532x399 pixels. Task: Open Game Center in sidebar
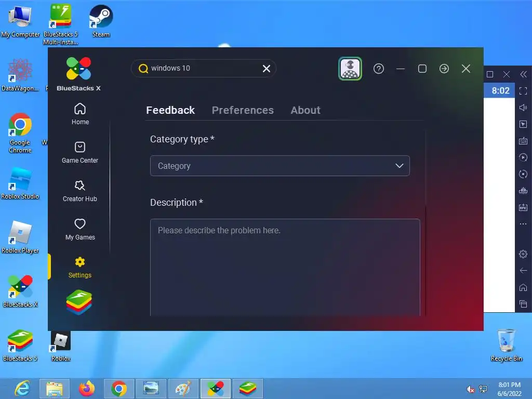pos(79,153)
